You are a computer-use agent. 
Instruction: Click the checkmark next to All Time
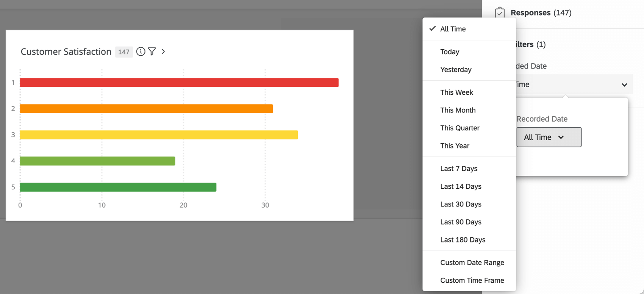click(432, 28)
